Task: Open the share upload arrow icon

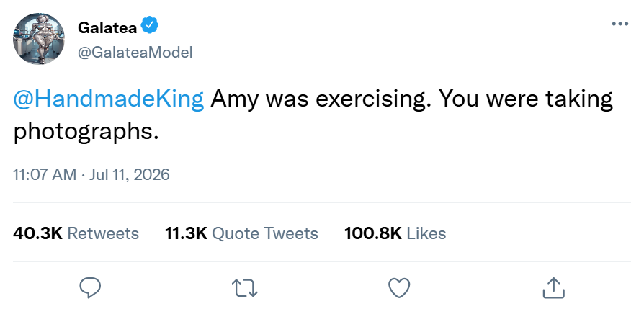Action: tap(554, 287)
